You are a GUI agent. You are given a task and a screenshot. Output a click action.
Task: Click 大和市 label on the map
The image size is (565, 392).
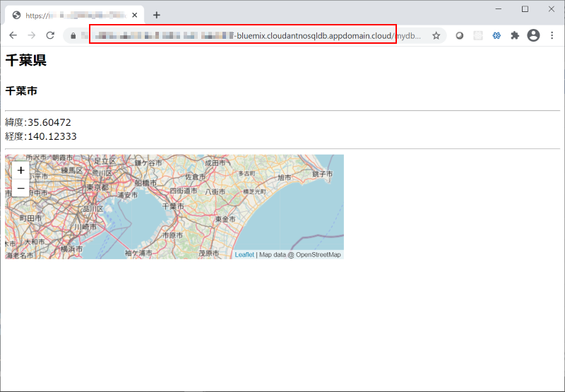pyautogui.click(x=35, y=242)
